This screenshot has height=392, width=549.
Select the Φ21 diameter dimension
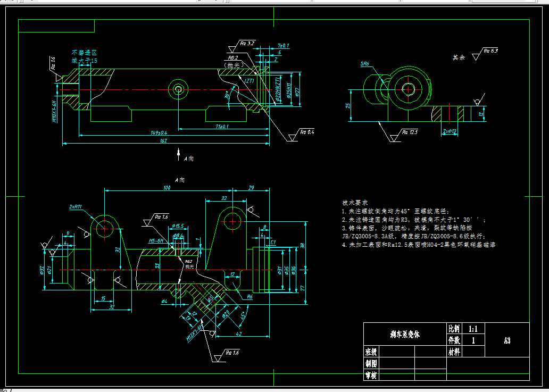49,270
